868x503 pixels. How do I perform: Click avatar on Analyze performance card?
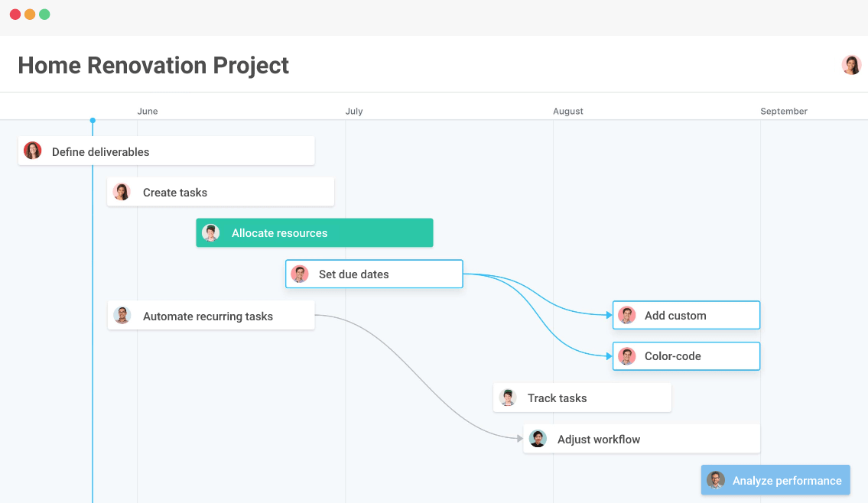click(716, 480)
